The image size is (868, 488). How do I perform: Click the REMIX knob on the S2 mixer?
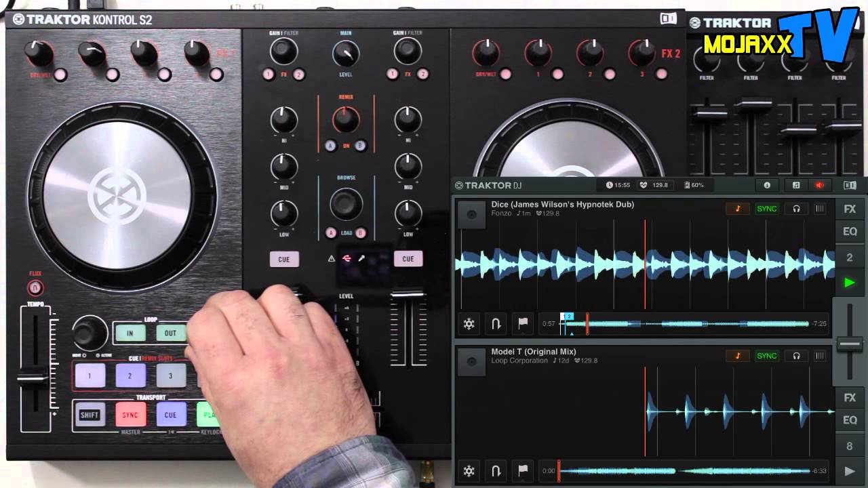point(346,120)
